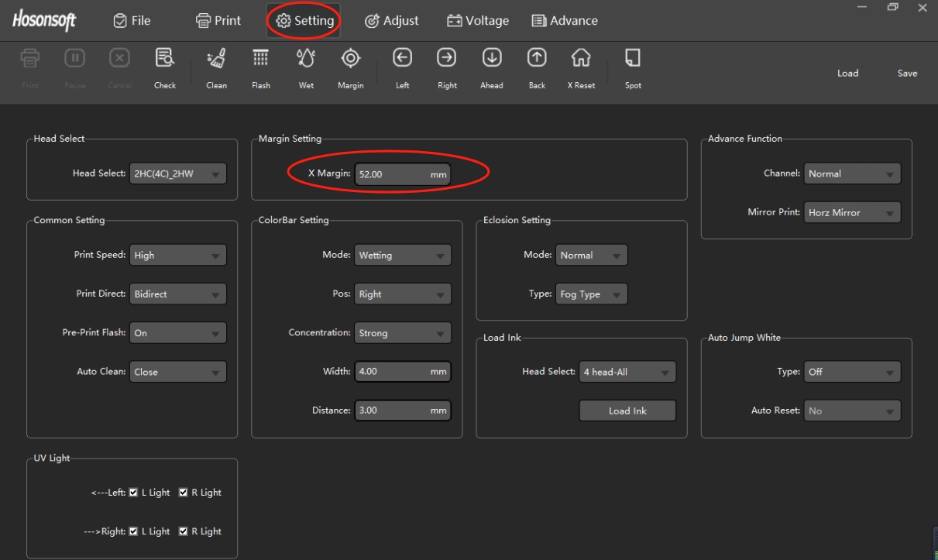Click the Check toolbar icon
938x560 pixels.
click(x=164, y=60)
